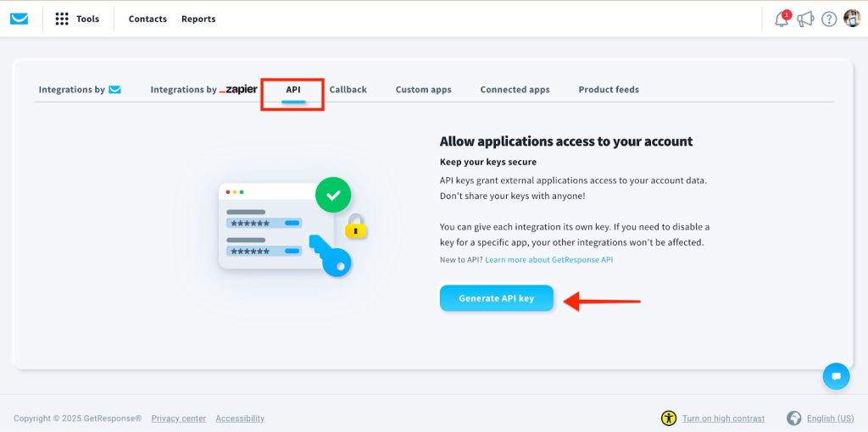
Task: Go to the Connected apps tab
Action: tap(515, 90)
